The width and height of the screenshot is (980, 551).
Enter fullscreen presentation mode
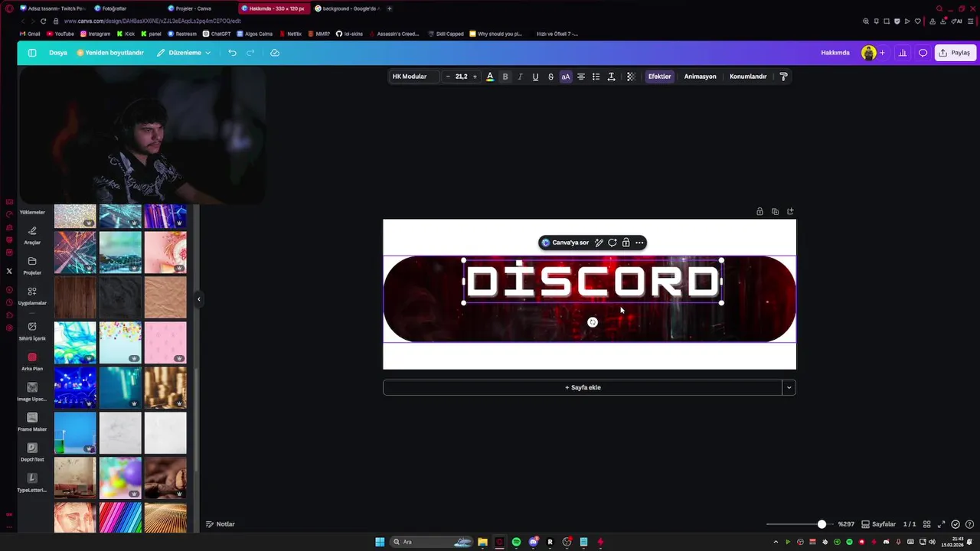pyautogui.click(x=942, y=524)
